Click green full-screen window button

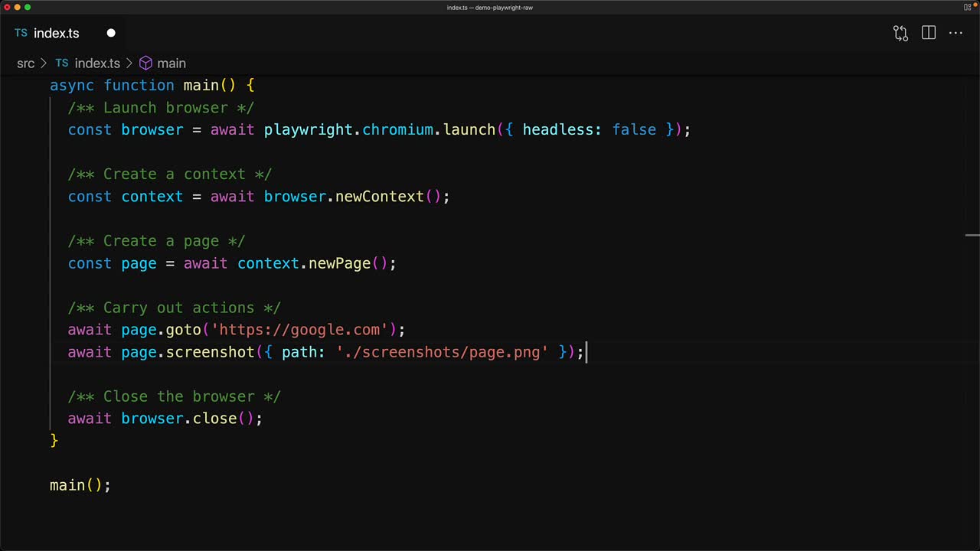(x=28, y=8)
